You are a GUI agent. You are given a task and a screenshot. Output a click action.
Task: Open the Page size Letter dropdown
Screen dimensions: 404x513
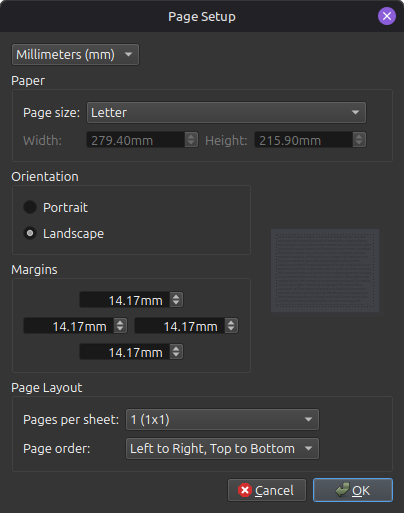(226, 113)
